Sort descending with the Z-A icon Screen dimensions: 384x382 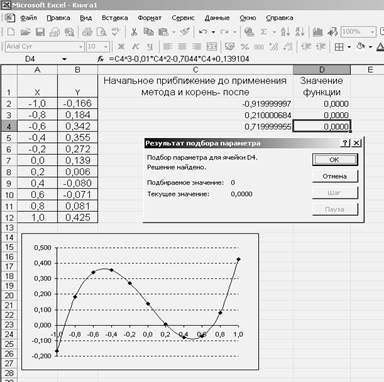300,32
